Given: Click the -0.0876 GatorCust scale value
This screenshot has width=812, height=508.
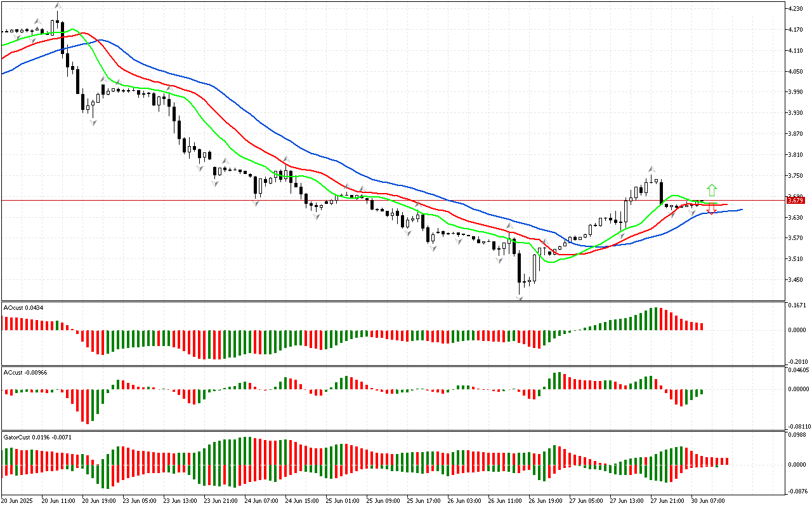Looking at the screenshot, I should 797,491.
